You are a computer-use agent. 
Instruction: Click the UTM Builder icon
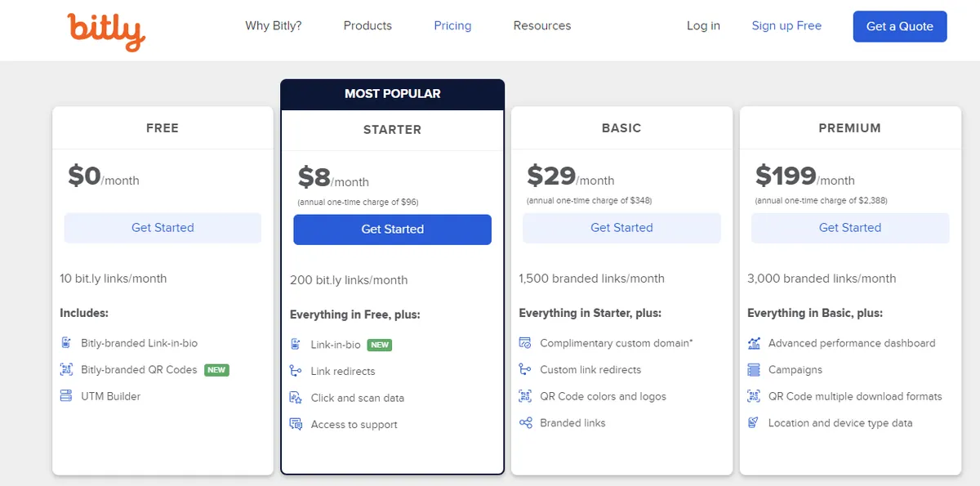66,396
